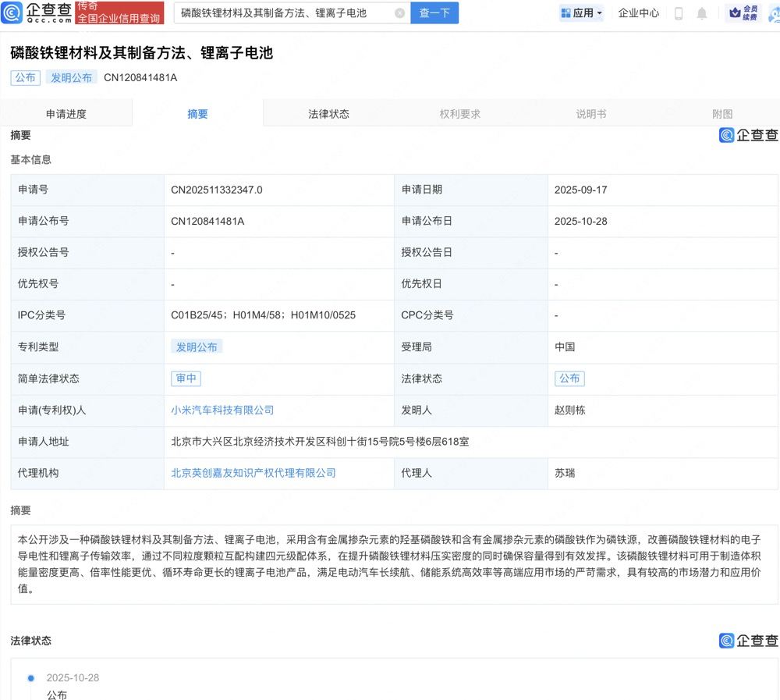Go to 企业中心

638,13
